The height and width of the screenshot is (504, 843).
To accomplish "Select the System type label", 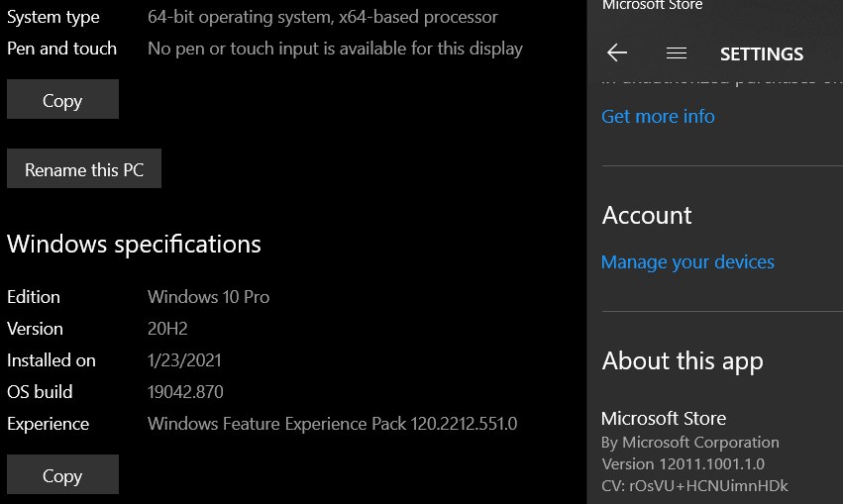I will 53,17.
